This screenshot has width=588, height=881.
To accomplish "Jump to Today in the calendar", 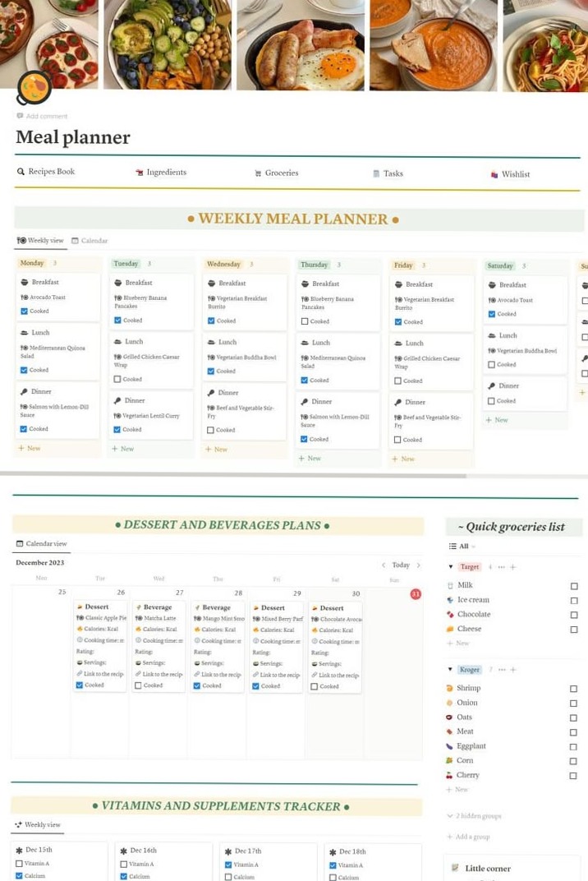I will pos(401,565).
